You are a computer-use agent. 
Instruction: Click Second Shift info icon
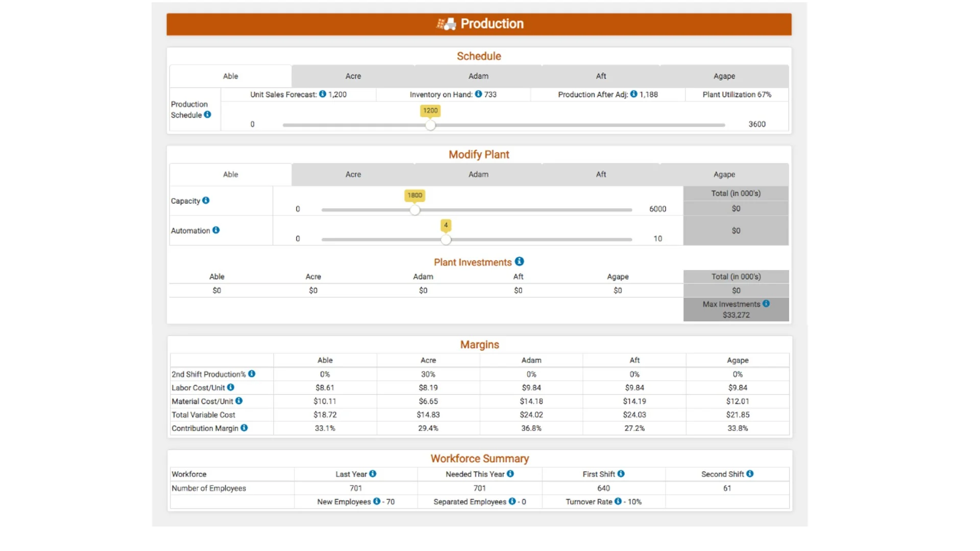pos(749,473)
